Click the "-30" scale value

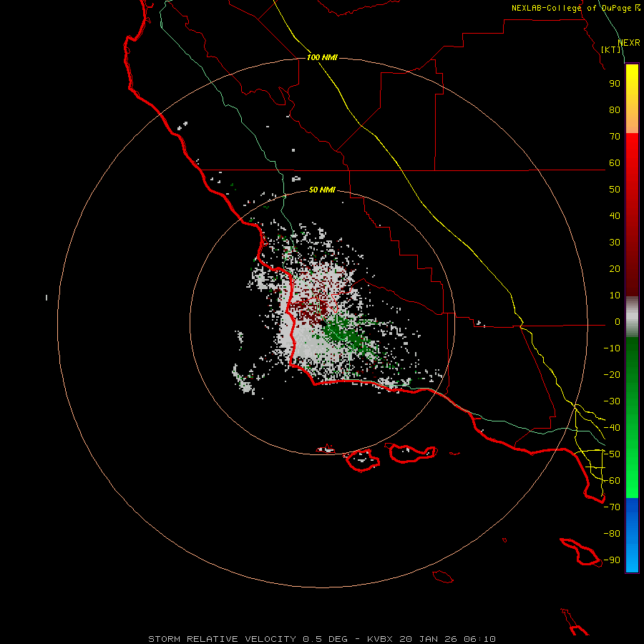[612, 401]
